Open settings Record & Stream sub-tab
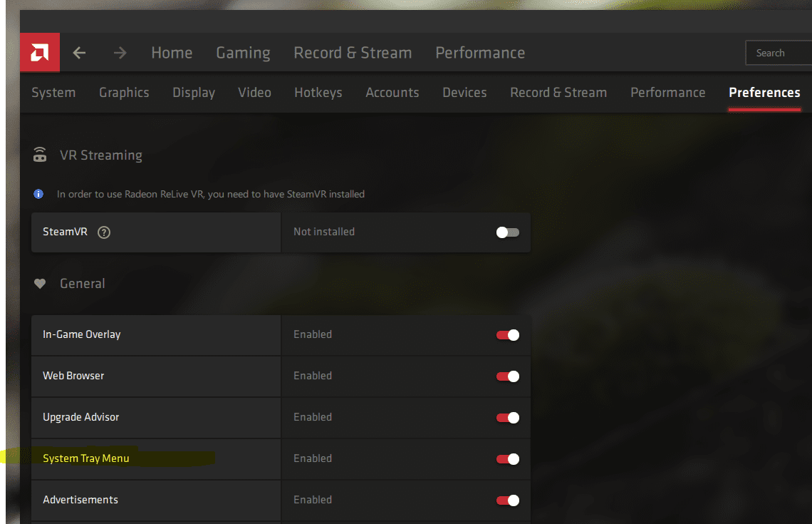Screen dimensions: 812x524 pyautogui.click(x=558, y=93)
